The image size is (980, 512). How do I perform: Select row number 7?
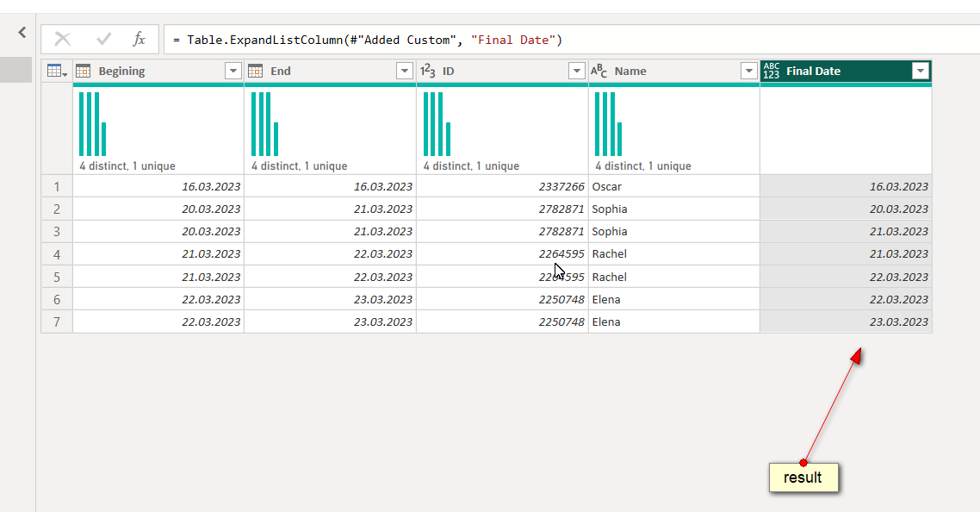click(x=57, y=322)
